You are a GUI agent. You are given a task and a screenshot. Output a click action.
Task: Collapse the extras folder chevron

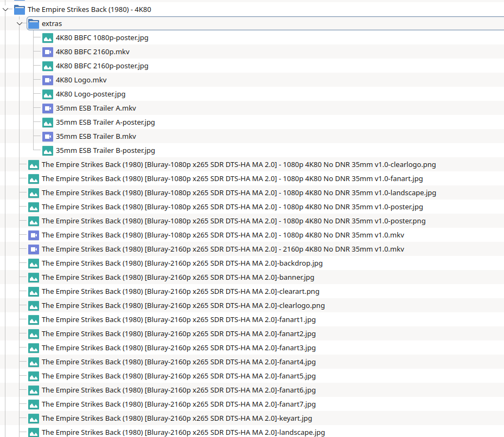tap(20, 23)
